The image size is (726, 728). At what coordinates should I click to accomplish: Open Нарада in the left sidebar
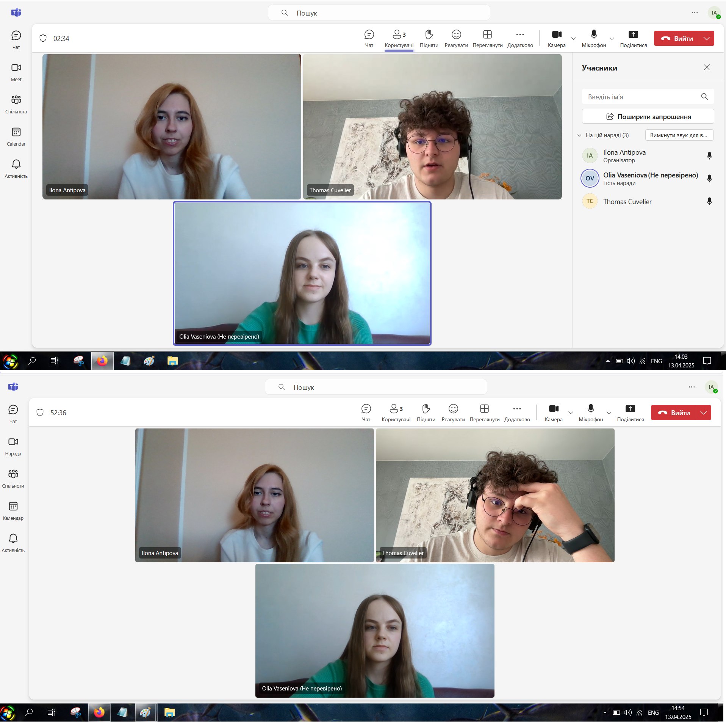(13, 446)
